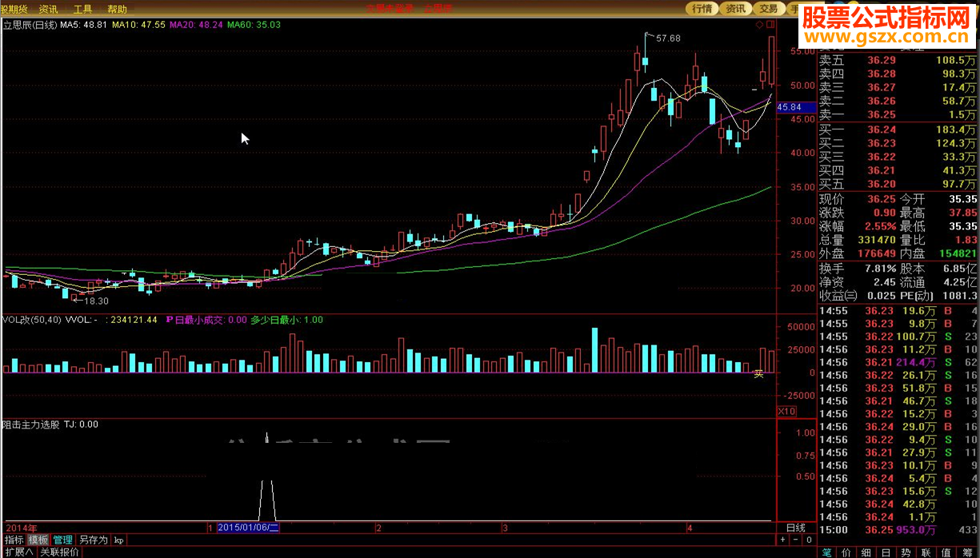The image size is (980, 558).
Task: Click the 外盘 value 176649
Action: pyautogui.click(x=875, y=254)
